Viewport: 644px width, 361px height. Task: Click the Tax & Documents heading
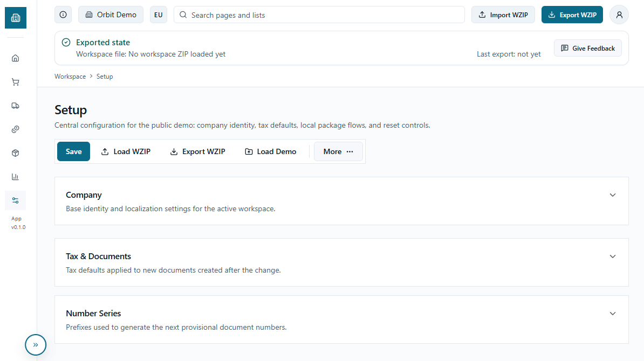tap(99, 256)
